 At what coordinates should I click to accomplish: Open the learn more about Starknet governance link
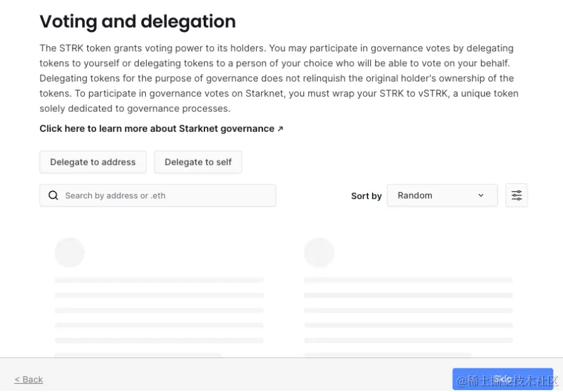[x=157, y=129]
